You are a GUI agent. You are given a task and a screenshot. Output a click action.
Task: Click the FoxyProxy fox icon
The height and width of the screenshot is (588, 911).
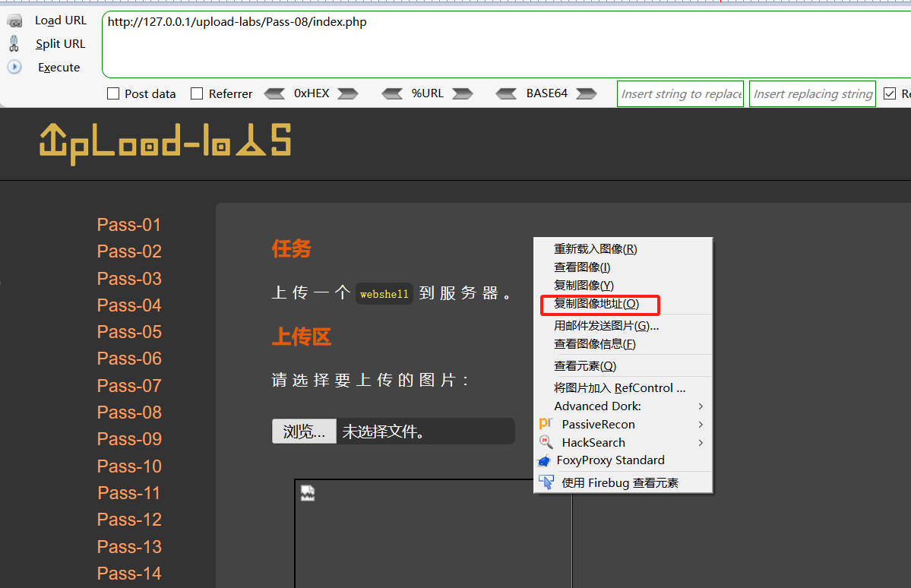tap(544, 461)
